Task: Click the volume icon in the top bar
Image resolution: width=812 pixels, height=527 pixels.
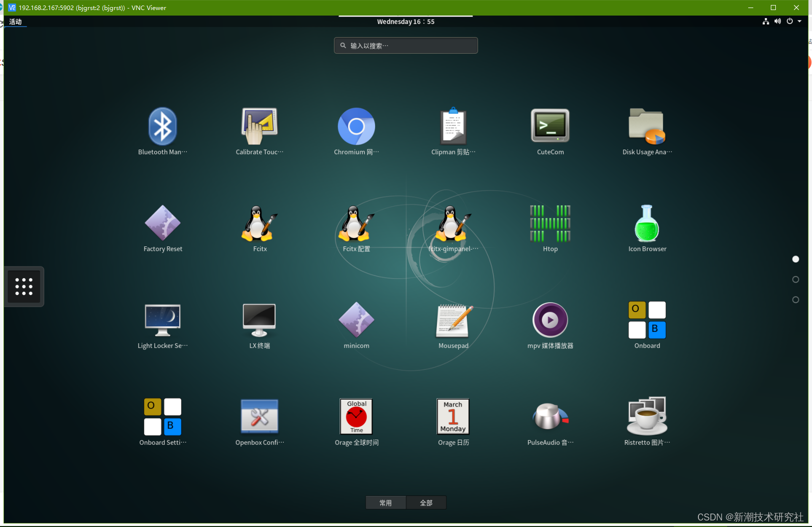Action: coord(777,21)
